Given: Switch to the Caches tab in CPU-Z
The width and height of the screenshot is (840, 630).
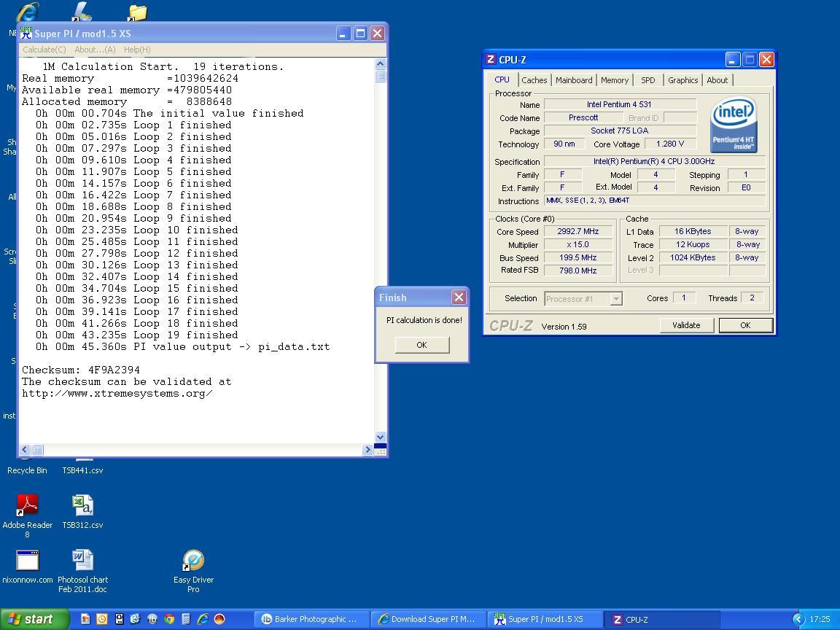Looking at the screenshot, I should (x=534, y=80).
